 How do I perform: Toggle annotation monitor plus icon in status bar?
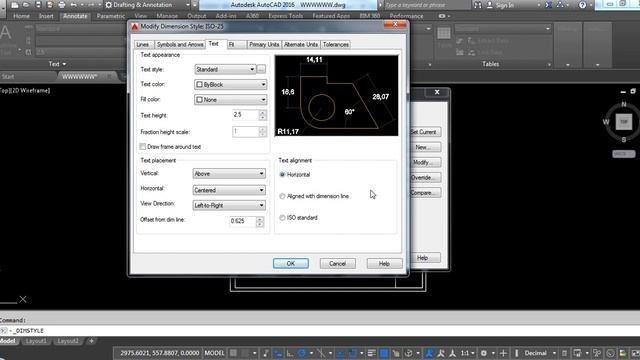pos(503,353)
